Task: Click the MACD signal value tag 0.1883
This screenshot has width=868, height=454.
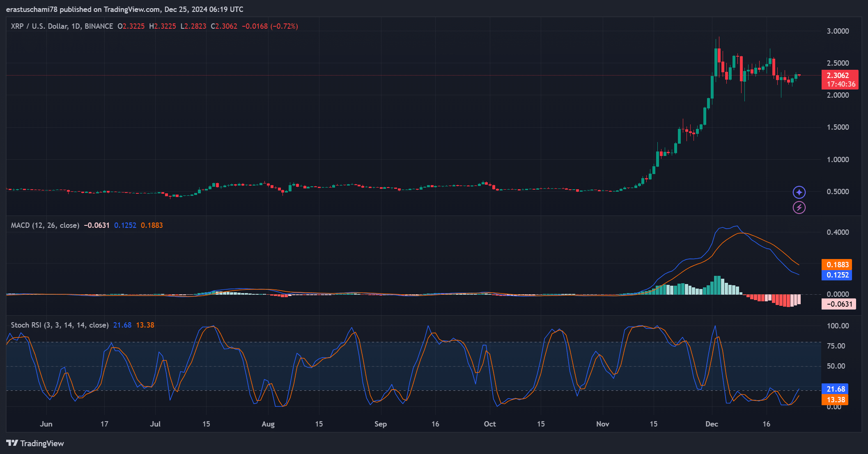Action: (837, 265)
